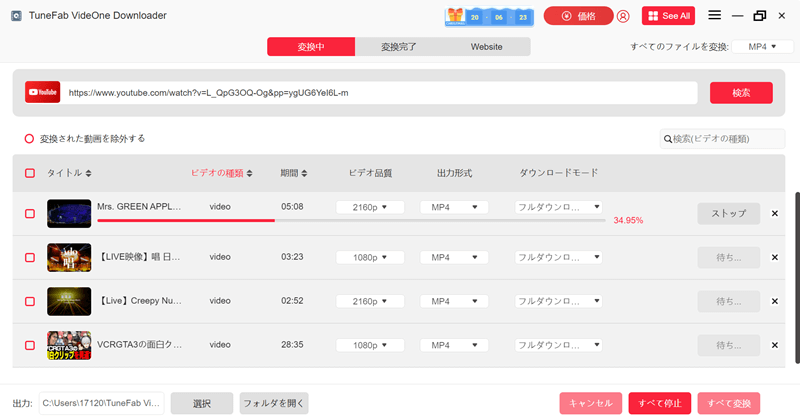Open the global MP4 convert-all dropdown
Viewport: 800px width, 419px height.
[x=762, y=47]
